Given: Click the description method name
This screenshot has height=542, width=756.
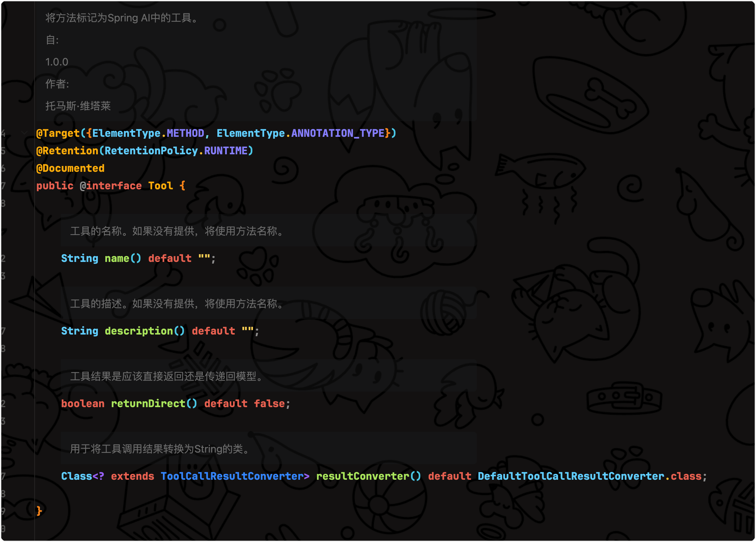Looking at the screenshot, I should point(139,331).
